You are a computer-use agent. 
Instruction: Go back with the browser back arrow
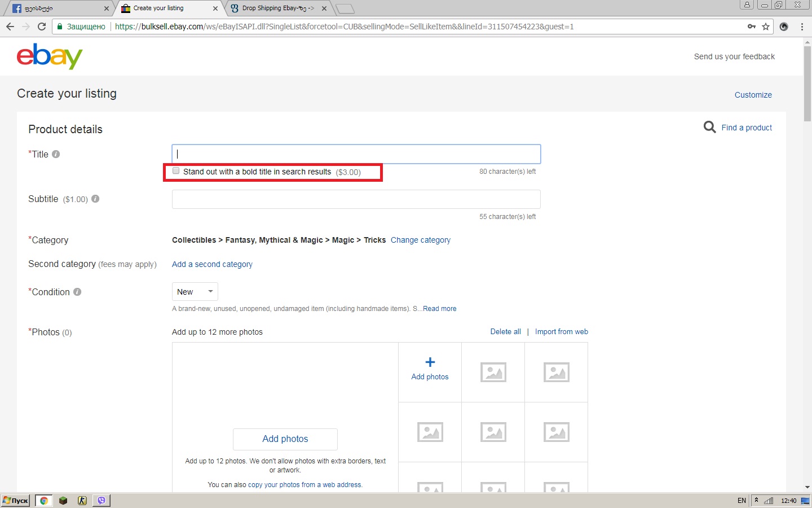[10, 27]
